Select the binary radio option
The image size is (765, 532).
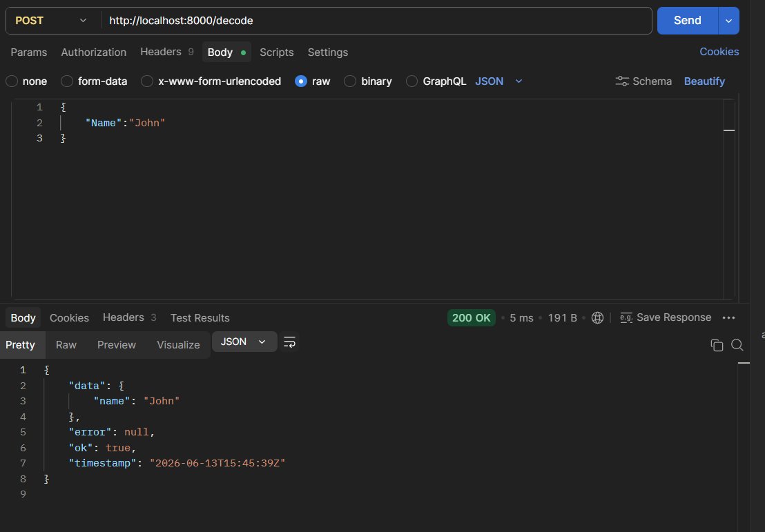[350, 81]
